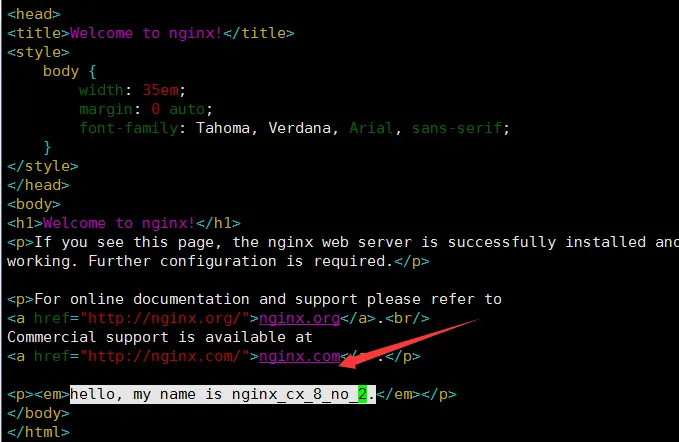The width and height of the screenshot is (679, 442).
Task: Click the "For online documentation and support" line
Action: pos(254,299)
